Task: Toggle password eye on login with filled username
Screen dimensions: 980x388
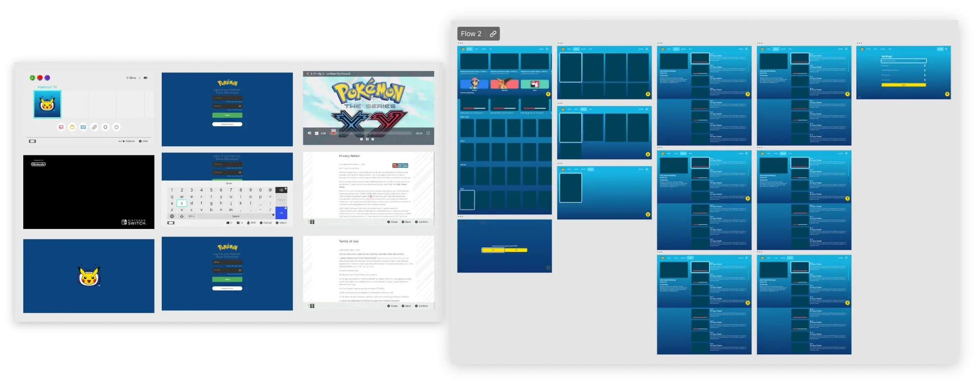Action: pos(240,270)
